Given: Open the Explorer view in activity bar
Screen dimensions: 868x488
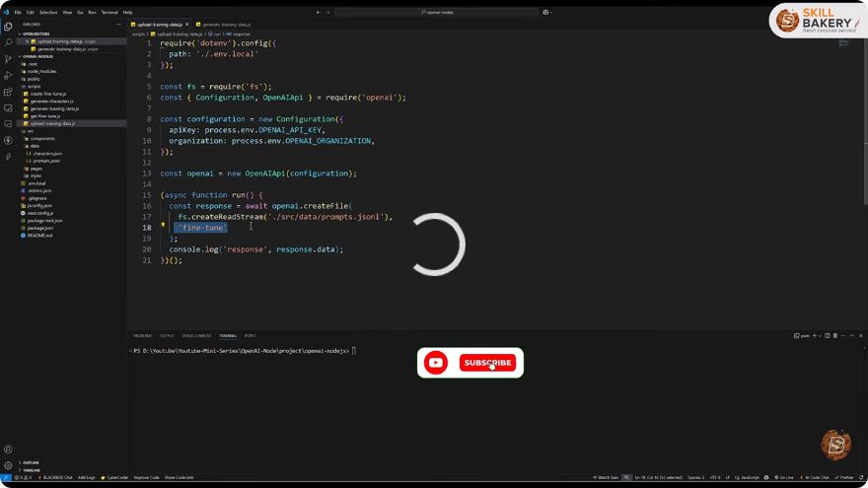Looking at the screenshot, I should click(x=8, y=26).
